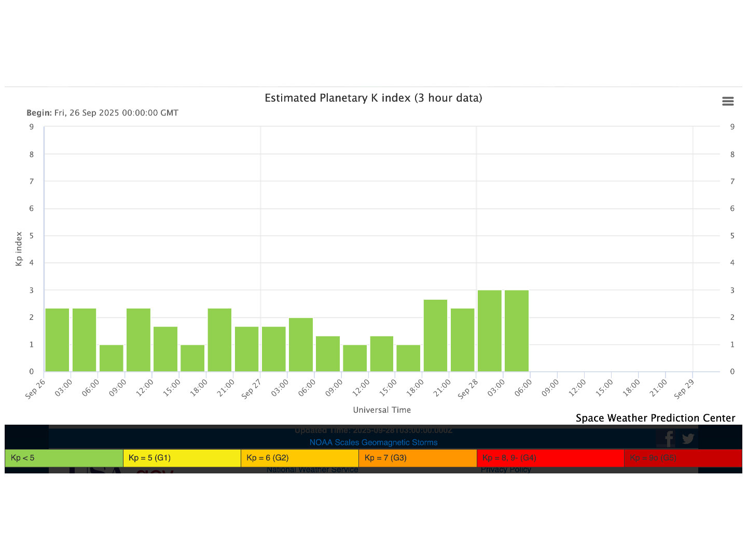The image size is (747, 560).
Task: Click the National Weather Service footer link
Action: point(312,470)
